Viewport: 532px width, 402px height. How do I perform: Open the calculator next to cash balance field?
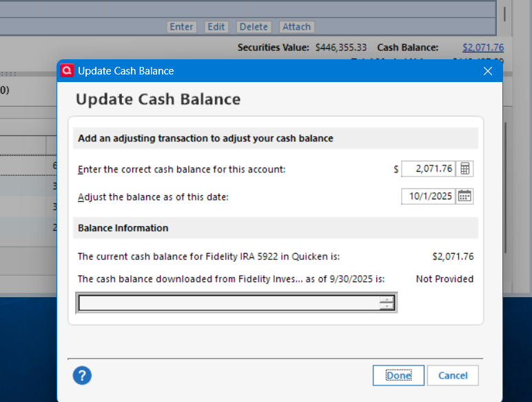tap(464, 169)
